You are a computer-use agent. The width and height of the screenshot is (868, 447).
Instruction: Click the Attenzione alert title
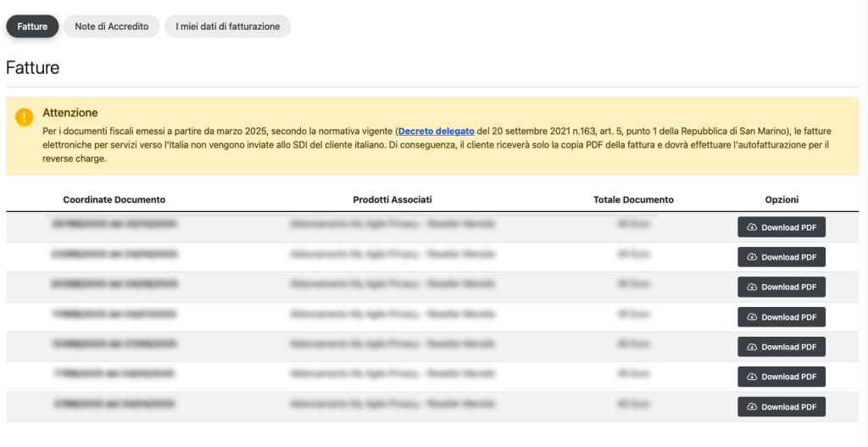tap(70, 112)
